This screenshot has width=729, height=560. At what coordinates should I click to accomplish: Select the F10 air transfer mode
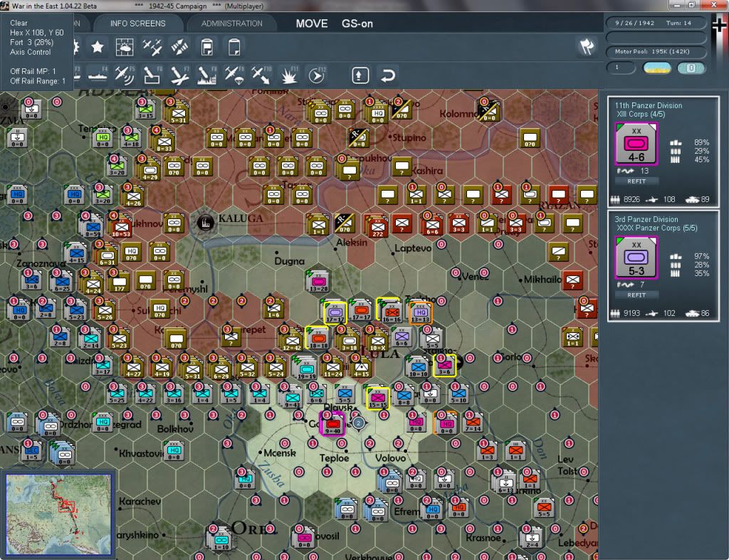261,75
